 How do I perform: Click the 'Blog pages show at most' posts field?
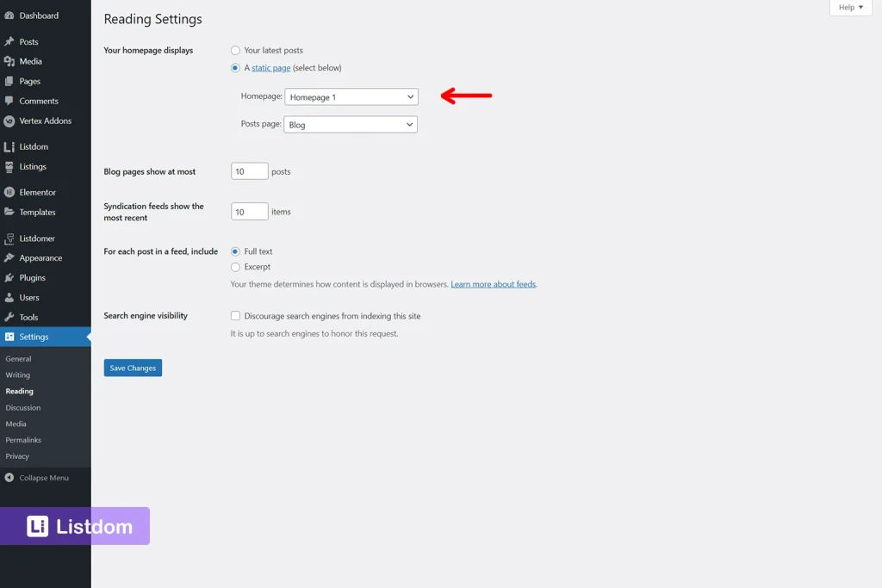click(x=249, y=170)
